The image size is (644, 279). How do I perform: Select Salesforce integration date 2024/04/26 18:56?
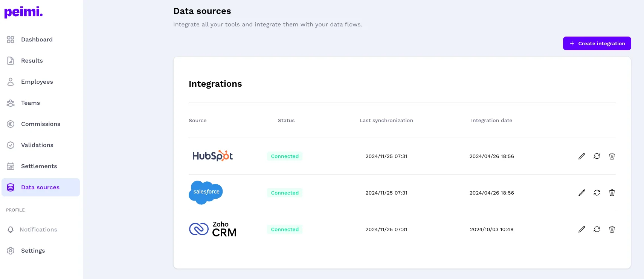point(491,193)
